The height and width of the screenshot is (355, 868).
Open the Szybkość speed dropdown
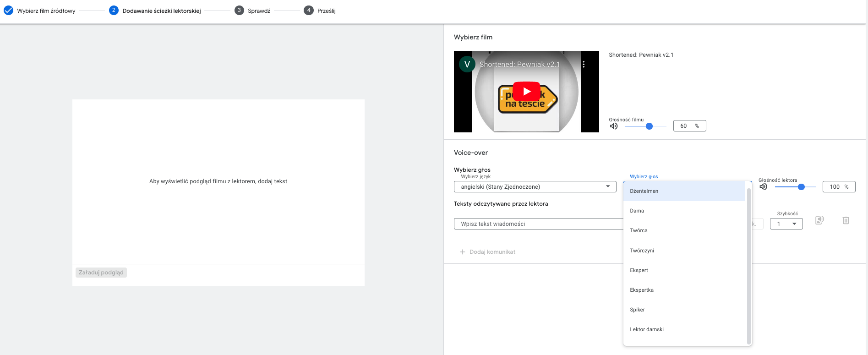(786, 224)
